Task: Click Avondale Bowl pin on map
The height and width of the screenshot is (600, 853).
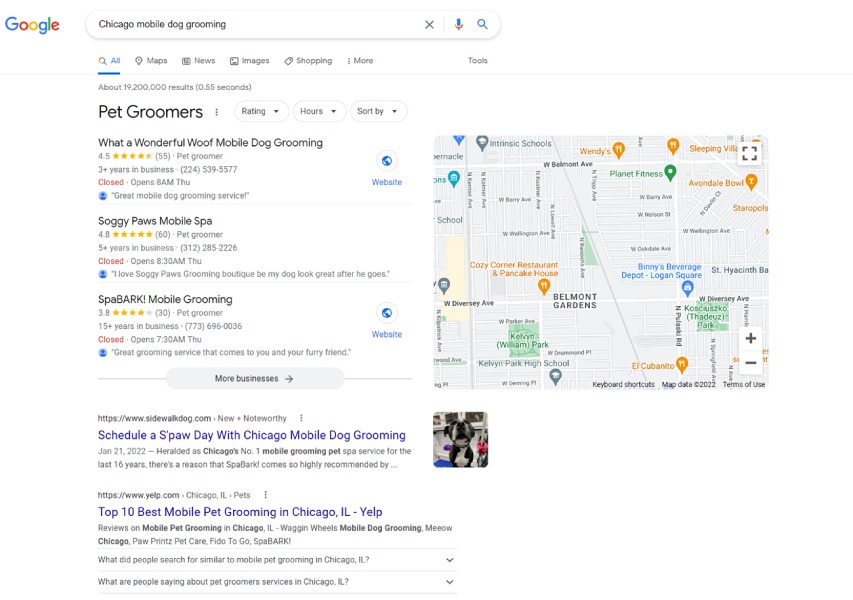Action: pyautogui.click(x=751, y=182)
